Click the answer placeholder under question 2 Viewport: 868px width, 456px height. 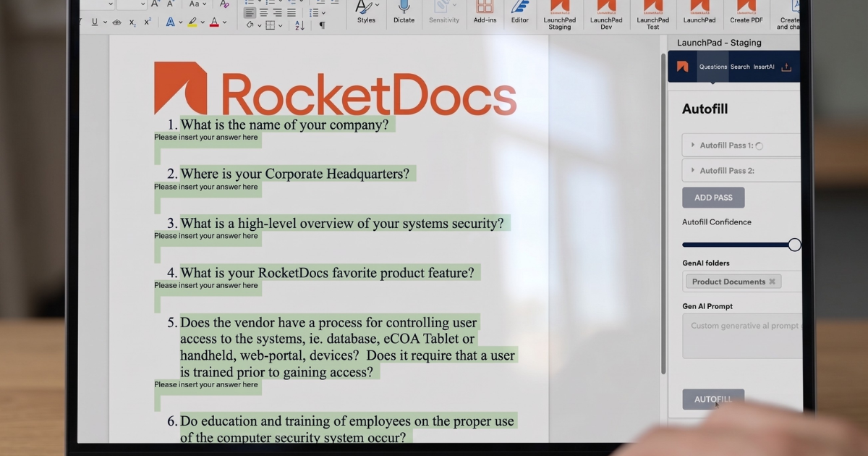(206, 187)
